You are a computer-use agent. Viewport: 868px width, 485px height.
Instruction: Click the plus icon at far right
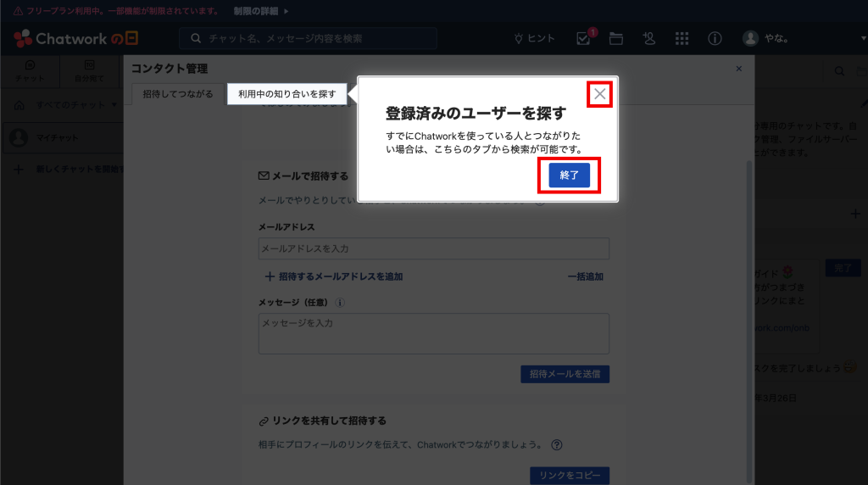pyautogui.click(x=855, y=214)
